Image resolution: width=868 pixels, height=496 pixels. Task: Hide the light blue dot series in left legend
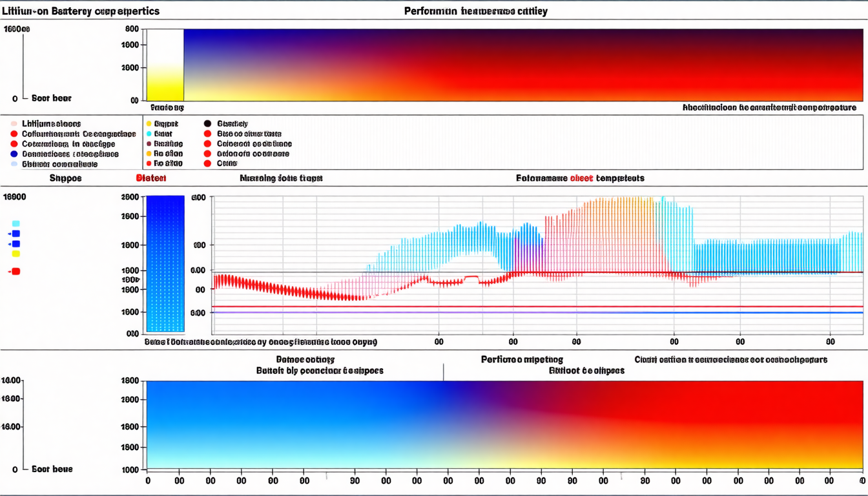[14, 165]
